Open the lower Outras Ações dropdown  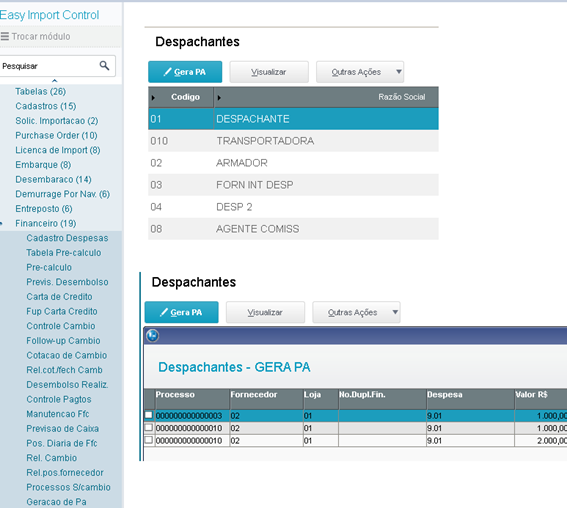(395, 312)
